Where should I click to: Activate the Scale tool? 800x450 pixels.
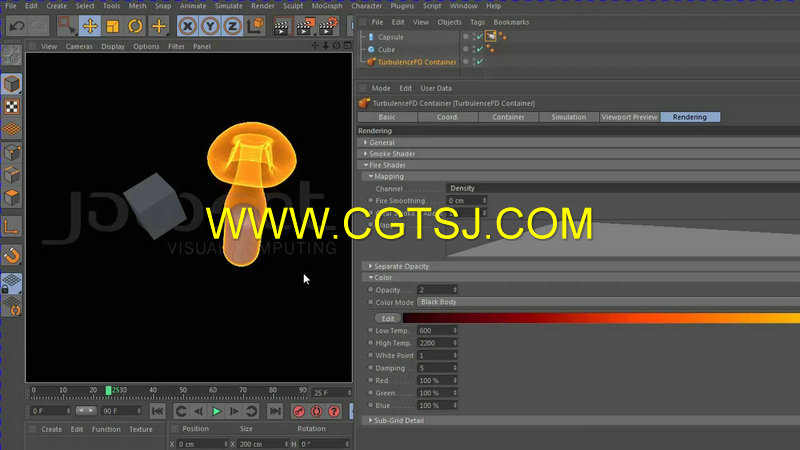[x=112, y=26]
